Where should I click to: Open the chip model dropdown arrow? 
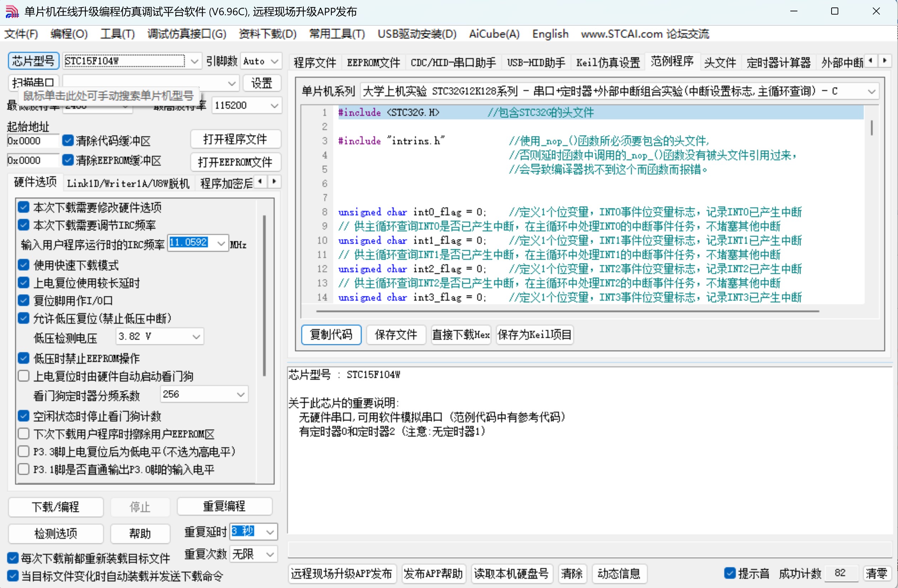(x=194, y=61)
